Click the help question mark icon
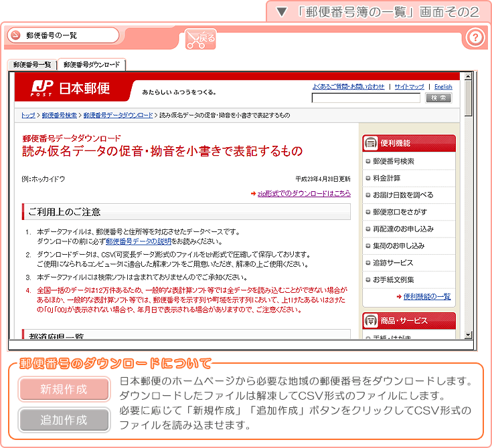Viewport: 492px width, 448px height. coord(475,37)
